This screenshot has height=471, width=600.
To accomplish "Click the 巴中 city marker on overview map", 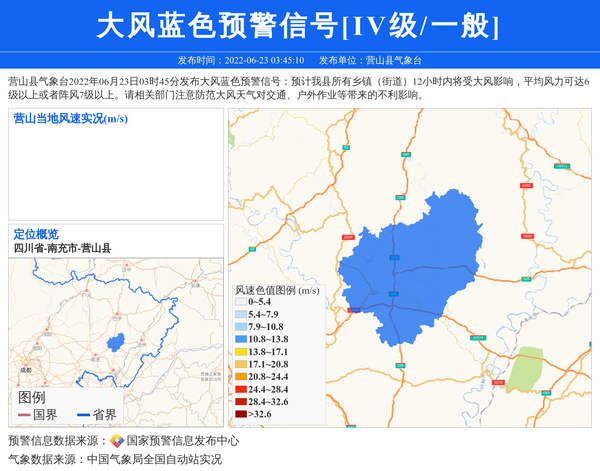I will click(x=117, y=314).
